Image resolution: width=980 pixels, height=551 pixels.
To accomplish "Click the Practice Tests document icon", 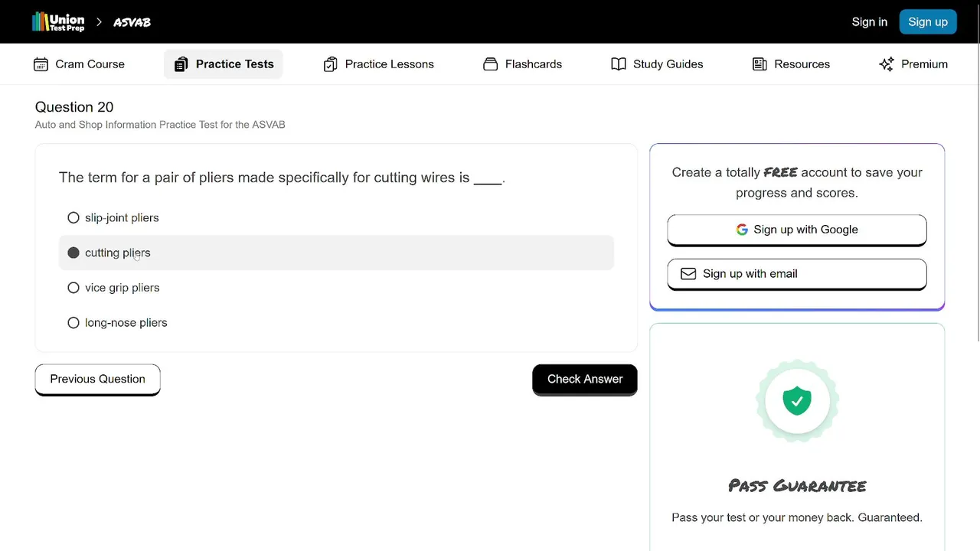I will click(x=181, y=64).
